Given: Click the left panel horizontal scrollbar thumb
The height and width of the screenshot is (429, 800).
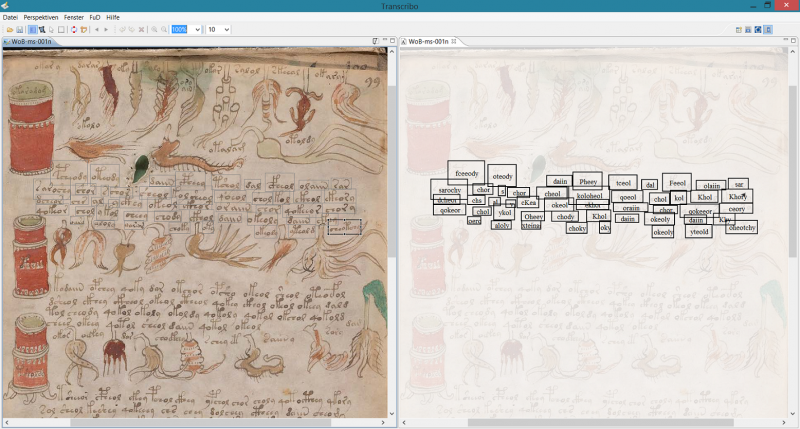Looking at the screenshot, I should 201,422.
